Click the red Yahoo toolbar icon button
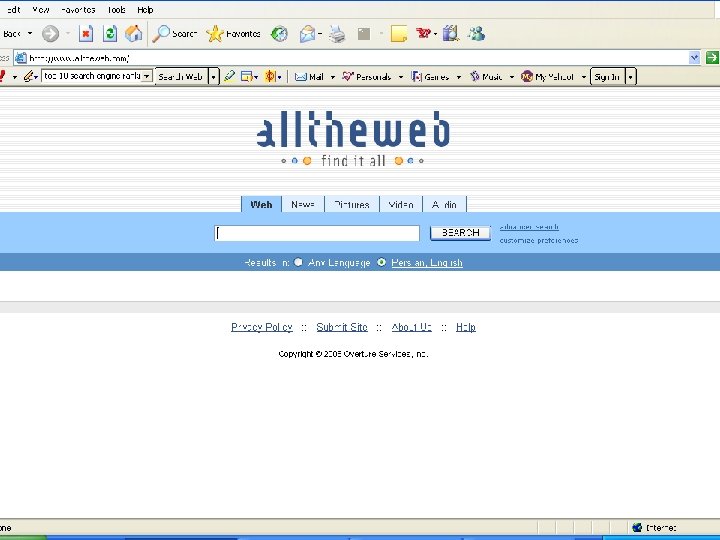 [x=423, y=33]
